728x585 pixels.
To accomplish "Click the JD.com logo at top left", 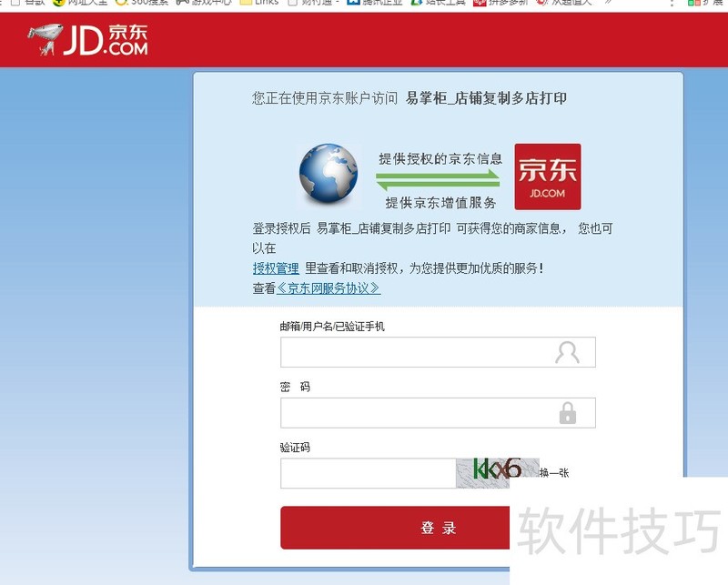I will 88,40.
